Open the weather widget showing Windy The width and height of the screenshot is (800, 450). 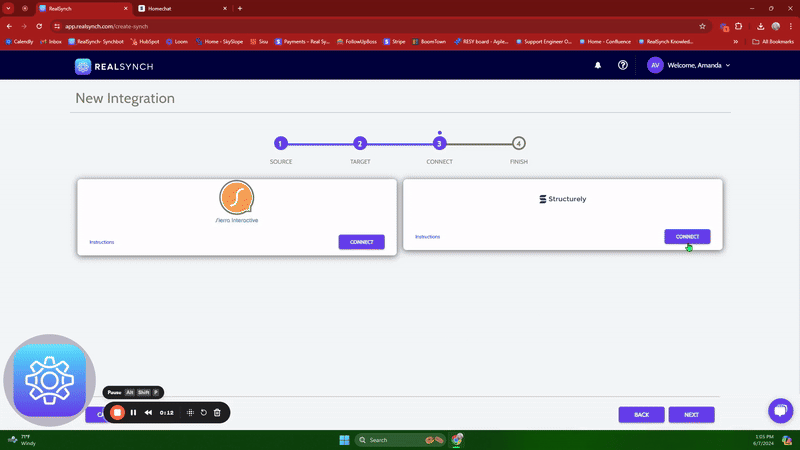(x=21, y=440)
